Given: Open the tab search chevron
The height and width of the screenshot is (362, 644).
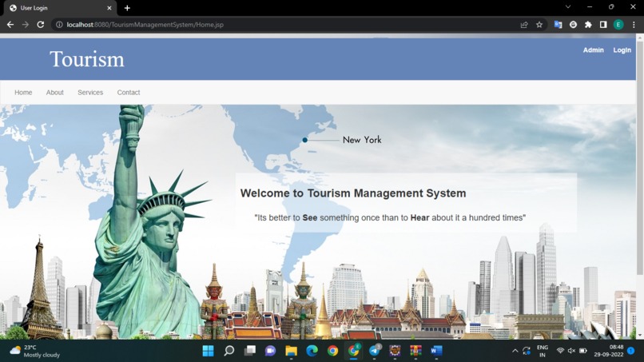Looking at the screenshot, I should pos(568,7).
